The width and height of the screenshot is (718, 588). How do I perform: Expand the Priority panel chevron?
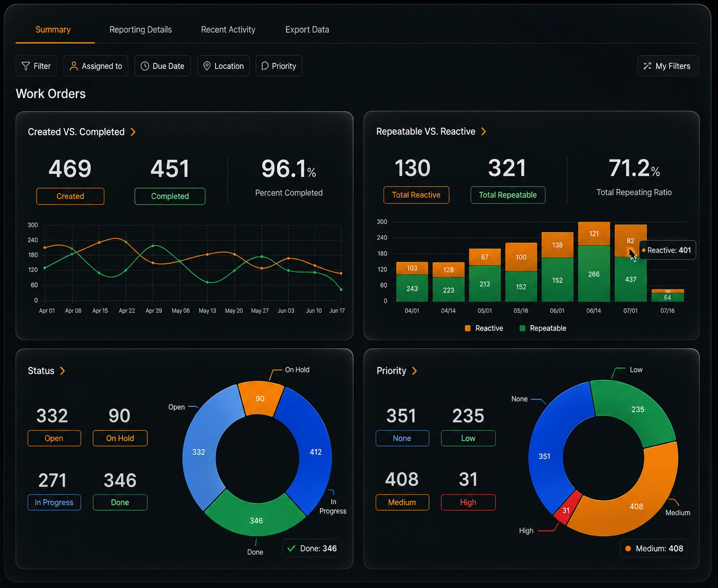[x=414, y=371]
